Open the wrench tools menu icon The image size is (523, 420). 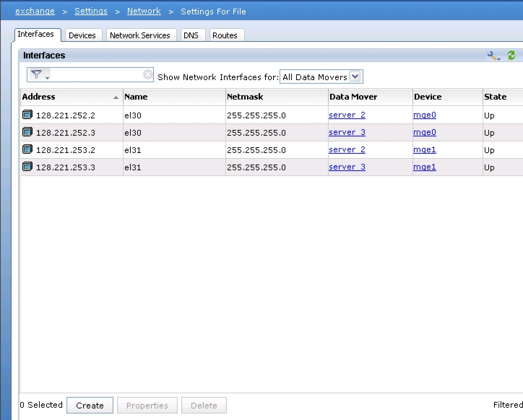click(x=493, y=56)
